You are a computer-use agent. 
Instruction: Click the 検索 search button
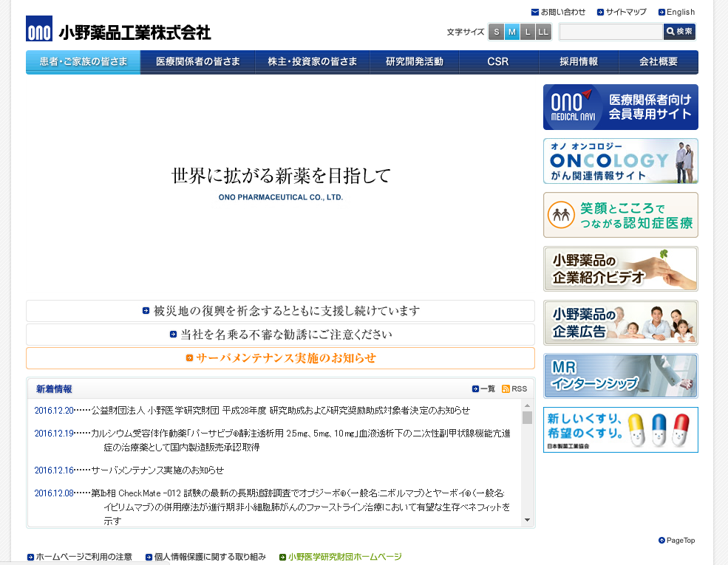pos(679,32)
